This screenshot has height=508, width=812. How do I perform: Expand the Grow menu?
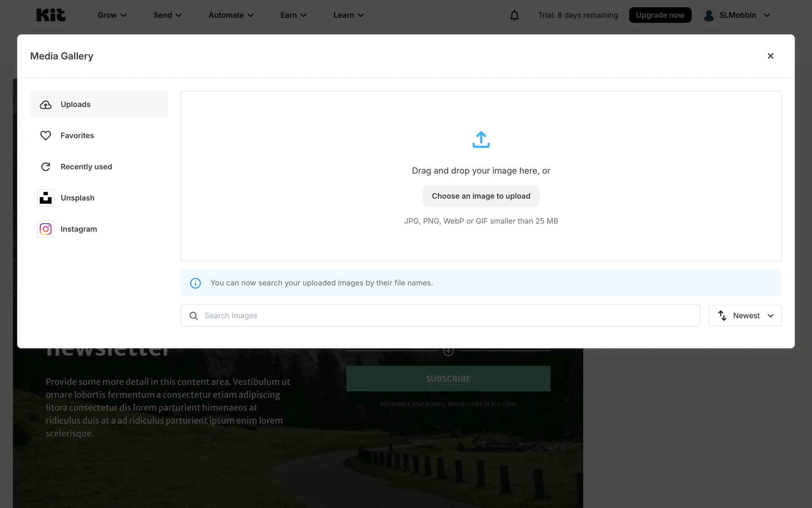click(x=112, y=15)
